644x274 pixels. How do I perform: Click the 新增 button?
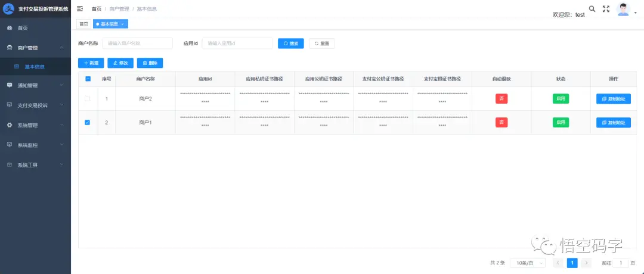tap(91, 63)
